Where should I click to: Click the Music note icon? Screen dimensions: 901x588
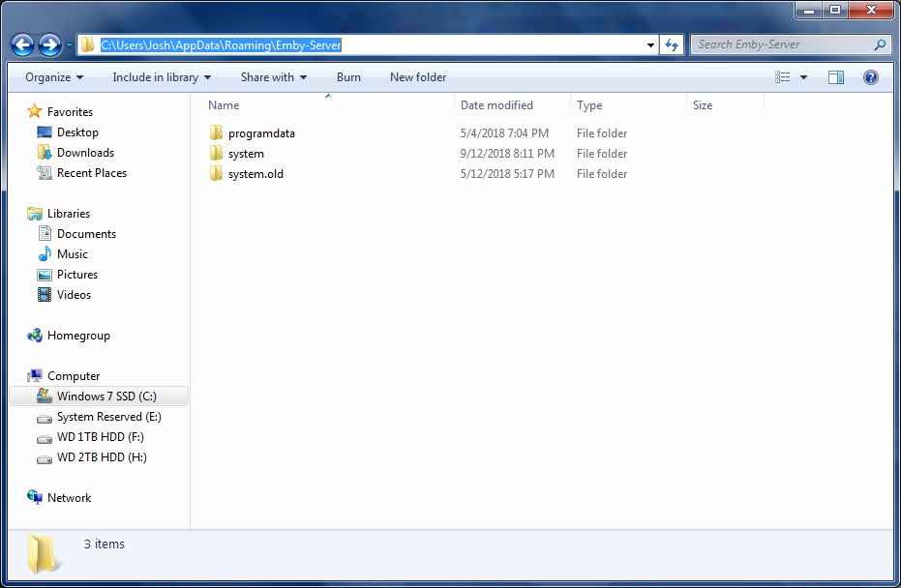click(x=45, y=253)
